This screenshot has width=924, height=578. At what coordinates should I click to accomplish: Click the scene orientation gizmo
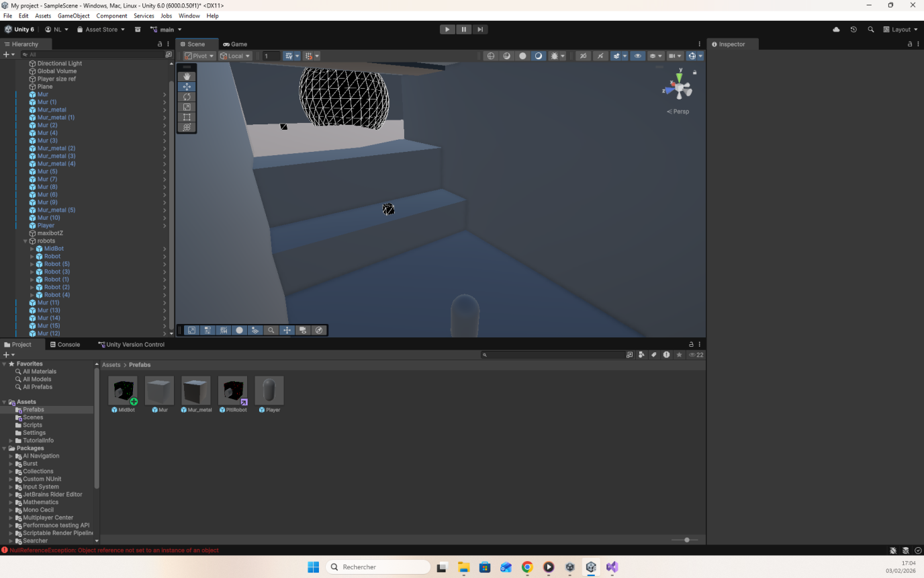680,87
